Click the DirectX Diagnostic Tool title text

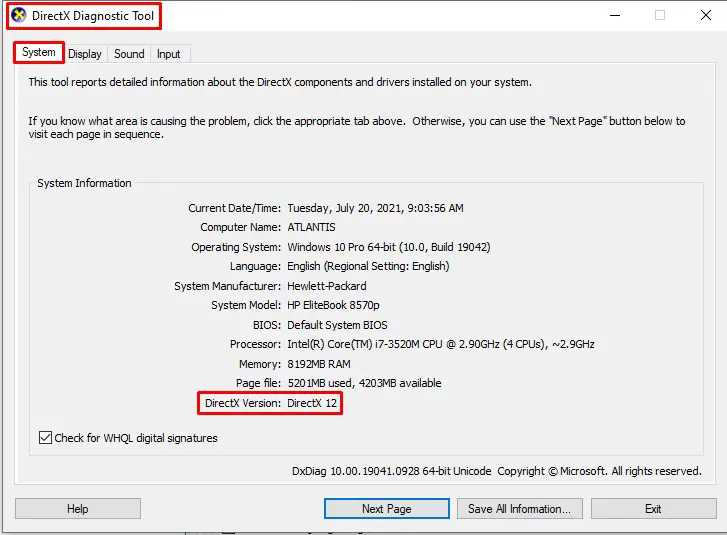pos(93,16)
